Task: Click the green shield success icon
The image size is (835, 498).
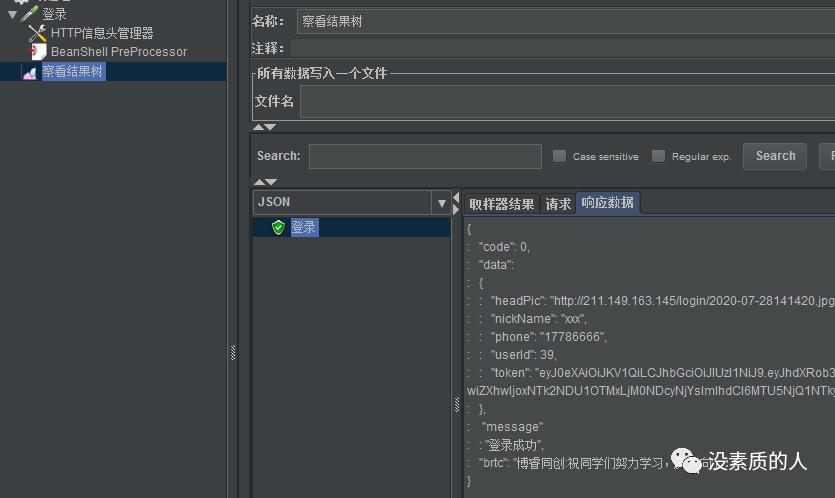Action: 278,227
